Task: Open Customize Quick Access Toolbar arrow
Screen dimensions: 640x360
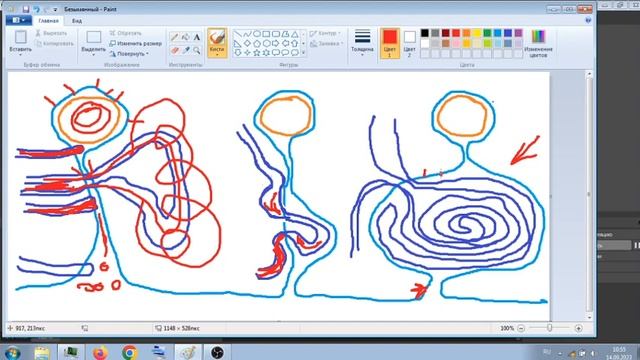Action: point(55,9)
